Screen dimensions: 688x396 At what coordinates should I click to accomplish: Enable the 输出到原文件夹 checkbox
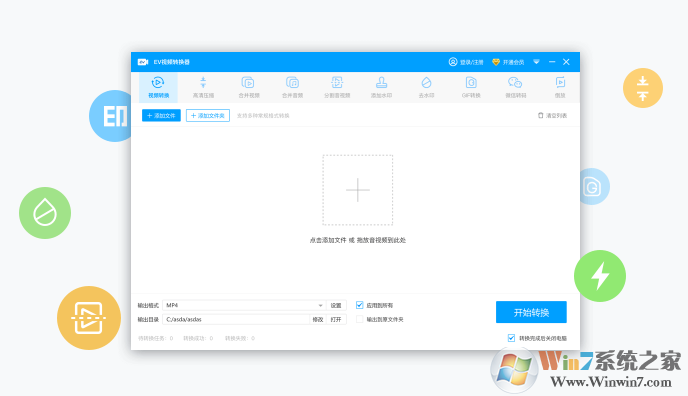359,319
